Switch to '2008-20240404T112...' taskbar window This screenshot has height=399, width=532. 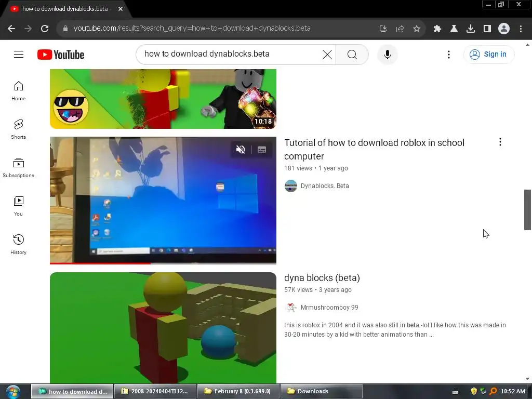tap(155, 391)
